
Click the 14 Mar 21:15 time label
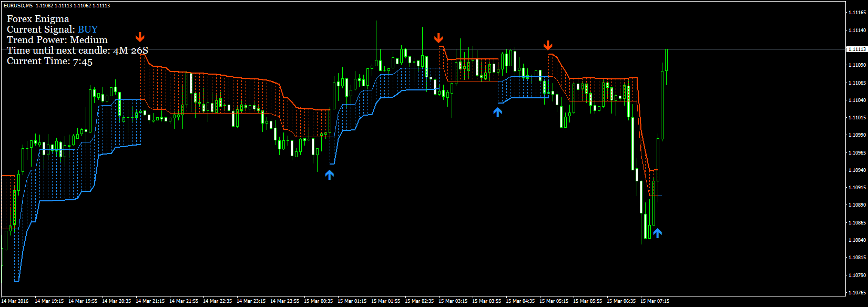(x=150, y=301)
